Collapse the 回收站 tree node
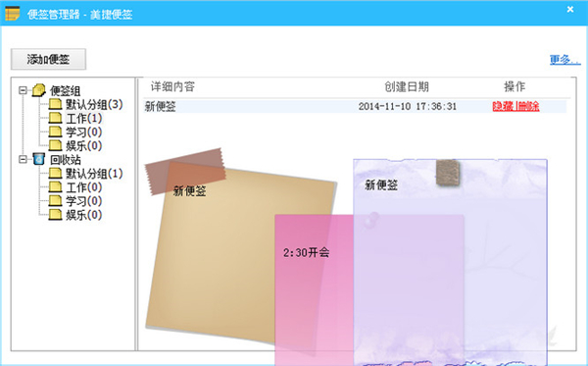The width and height of the screenshot is (588, 366). 23,159
